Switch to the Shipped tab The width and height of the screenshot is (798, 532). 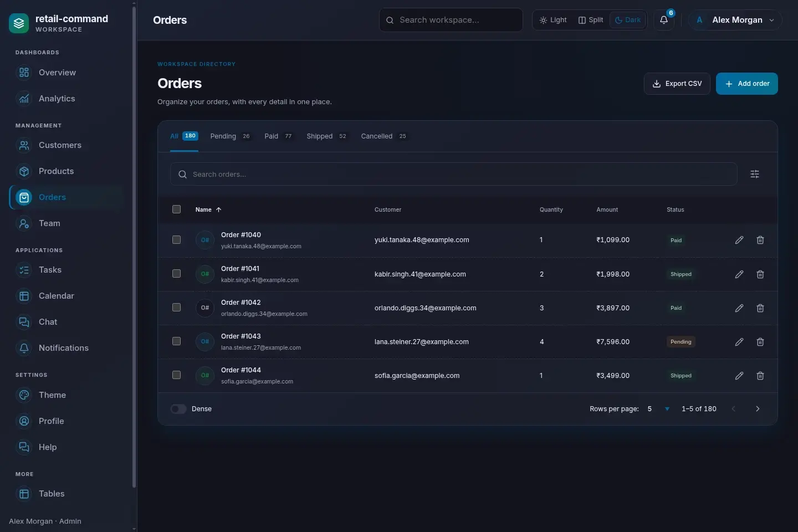(327, 136)
